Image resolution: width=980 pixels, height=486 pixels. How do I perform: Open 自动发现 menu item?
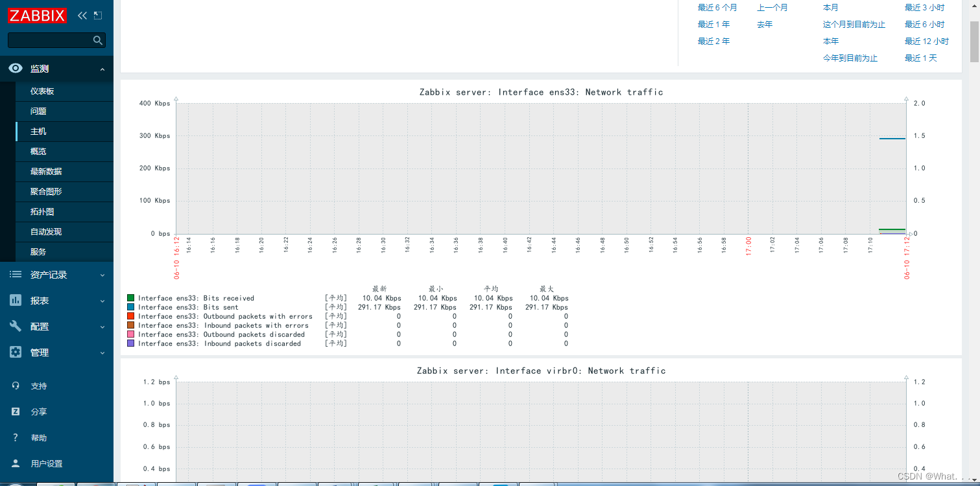[64, 232]
